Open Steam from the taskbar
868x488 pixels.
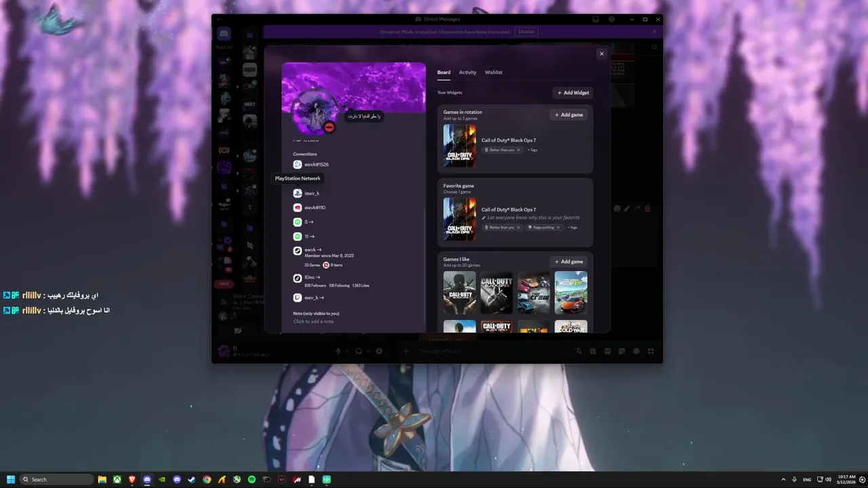(x=192, y=479)
